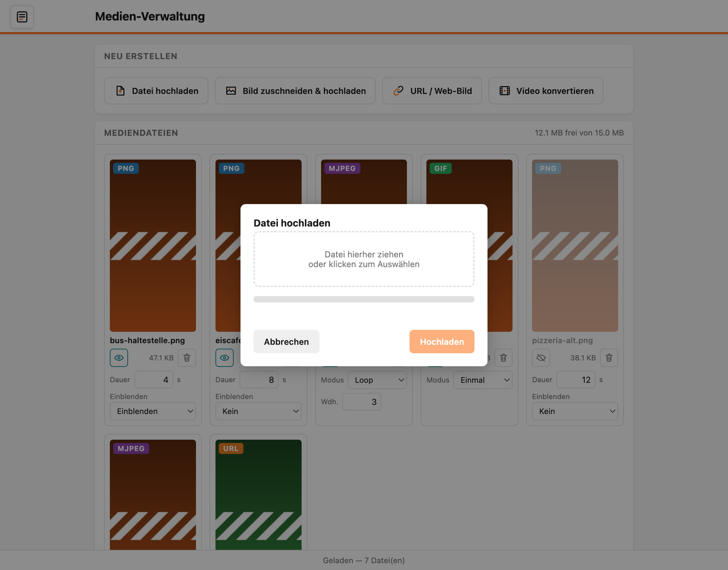Select the pizzeria-alt.png thumbnail
The image size is (728, 570).
pyautogui.click(x=575, y=246)
